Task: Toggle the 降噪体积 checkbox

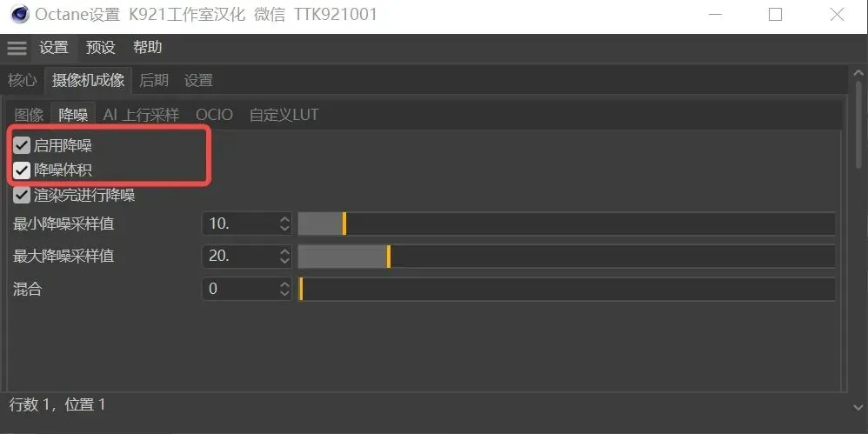Action: pos(22,170)
